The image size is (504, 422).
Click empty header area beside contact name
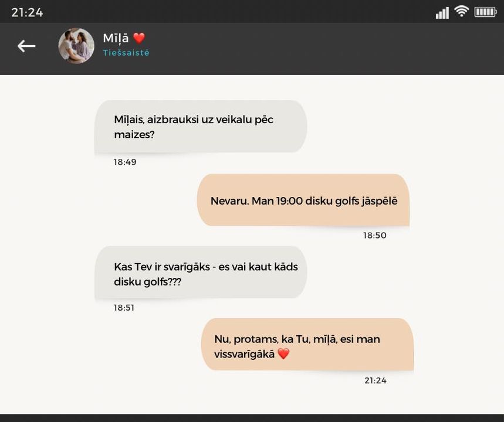point(322,48)
